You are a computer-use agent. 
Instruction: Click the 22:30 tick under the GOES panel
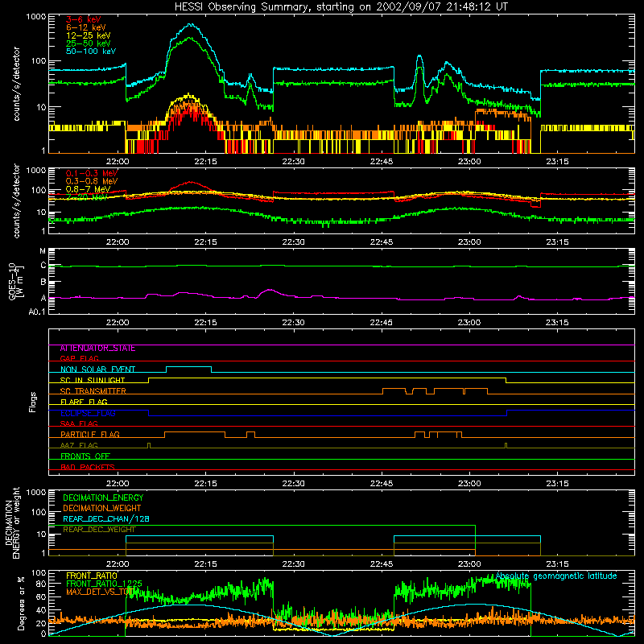[x=294, y=323]
